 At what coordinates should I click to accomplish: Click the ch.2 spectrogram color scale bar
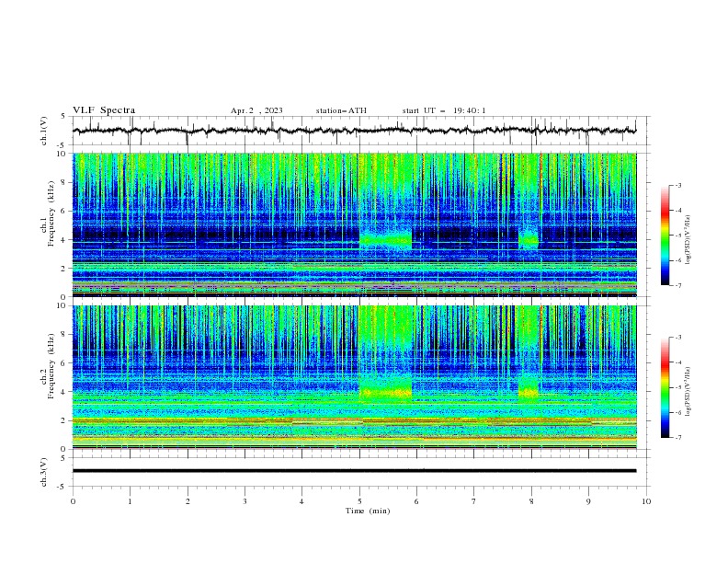point(665,387)
